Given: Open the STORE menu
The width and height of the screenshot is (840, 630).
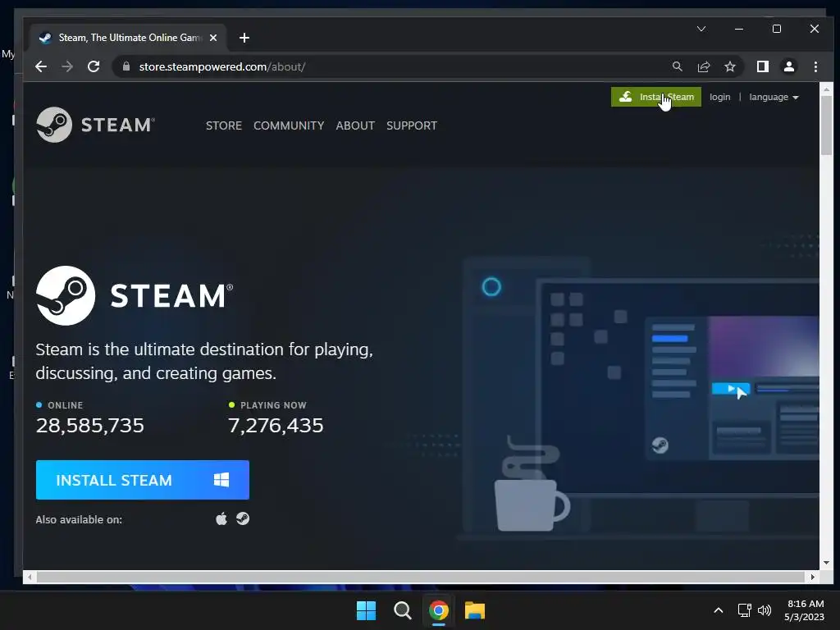Looking at the screenshot, I should point(224,126).
